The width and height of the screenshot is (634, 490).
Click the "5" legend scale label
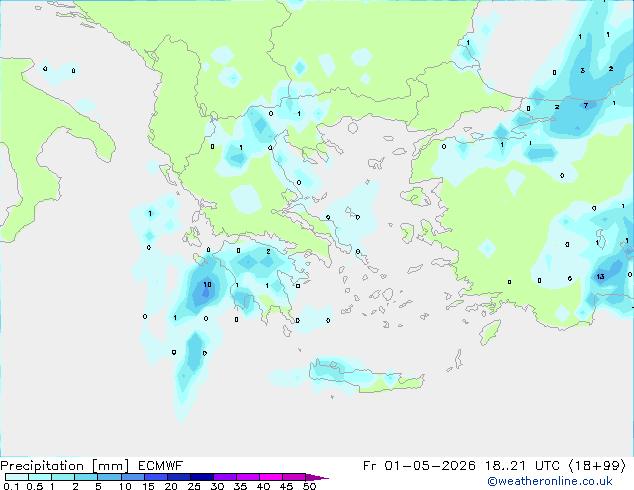click(x=98, y=486)
